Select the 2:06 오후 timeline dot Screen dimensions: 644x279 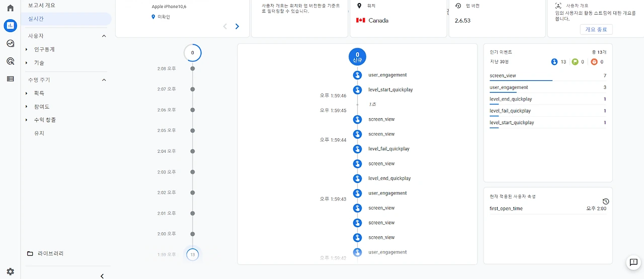(192, 110)
